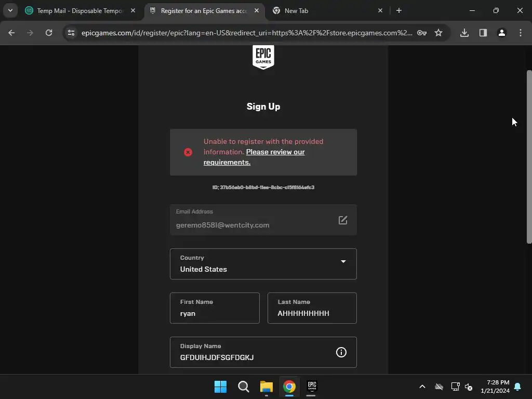Image resolution: width=532 pixels, height=399 pixels.
Task: Reload the Epic Games page
Action: click(49, 33)
